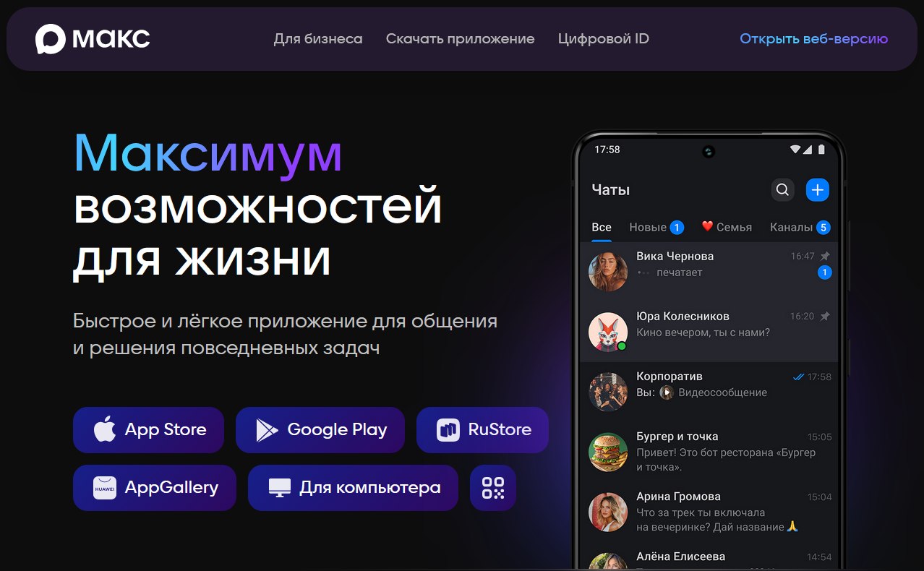The height and width of the screenshot is (571, 924).
Task: Click the search magnifier icon in Чаты
Action: click(x=782, y=190)
